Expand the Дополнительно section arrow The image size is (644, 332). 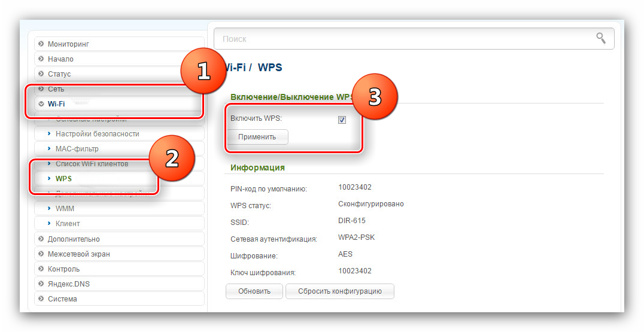[x=41, y=239]
